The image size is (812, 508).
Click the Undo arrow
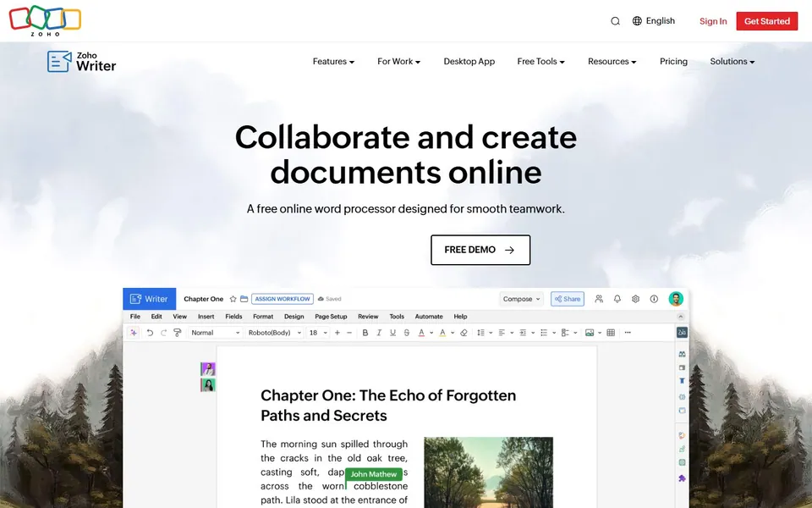[x=150, y=333]
